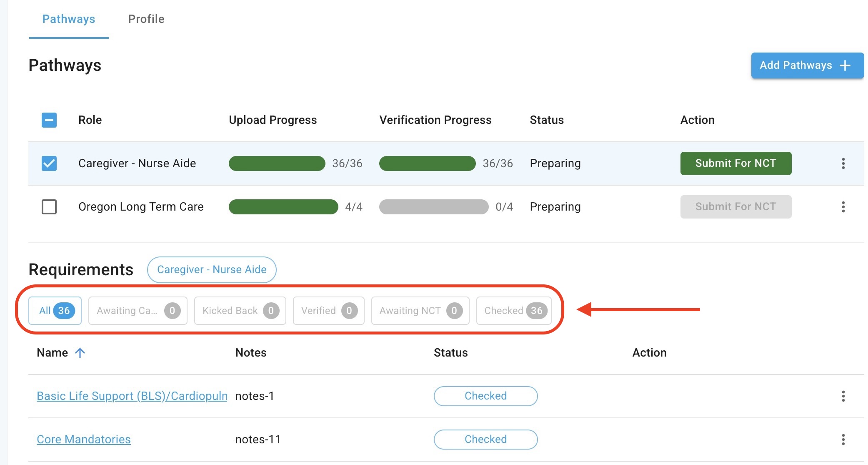Open options menu for Core Mandatories requirement
The width and height of the screenshot is (868, 465).
click(x=843, y=440)
